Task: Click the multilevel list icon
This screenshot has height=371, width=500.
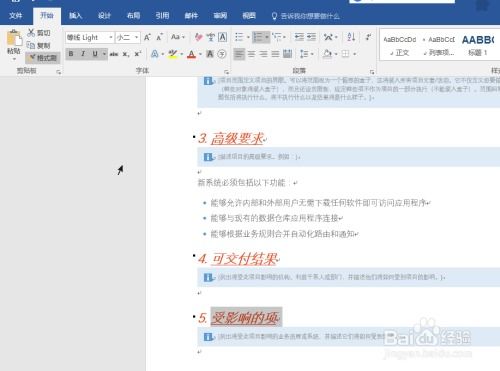Action: pos(277,37)
